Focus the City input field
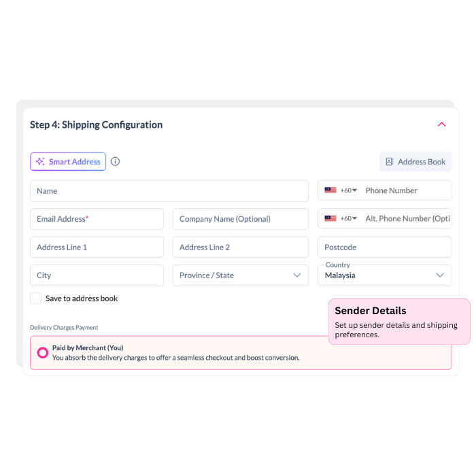Viewport: 476px width, 476px height. click(97, 275)
